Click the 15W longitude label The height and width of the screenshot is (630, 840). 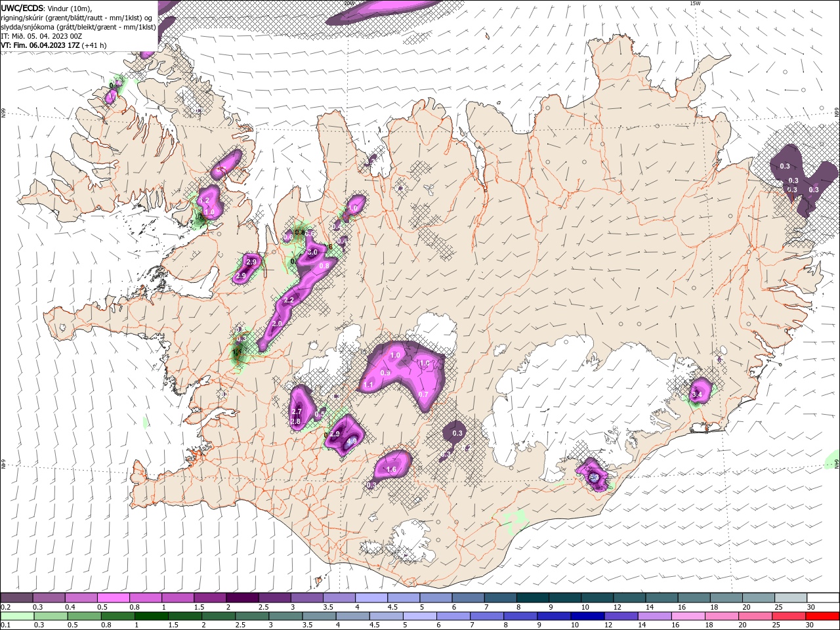[695, 3]
